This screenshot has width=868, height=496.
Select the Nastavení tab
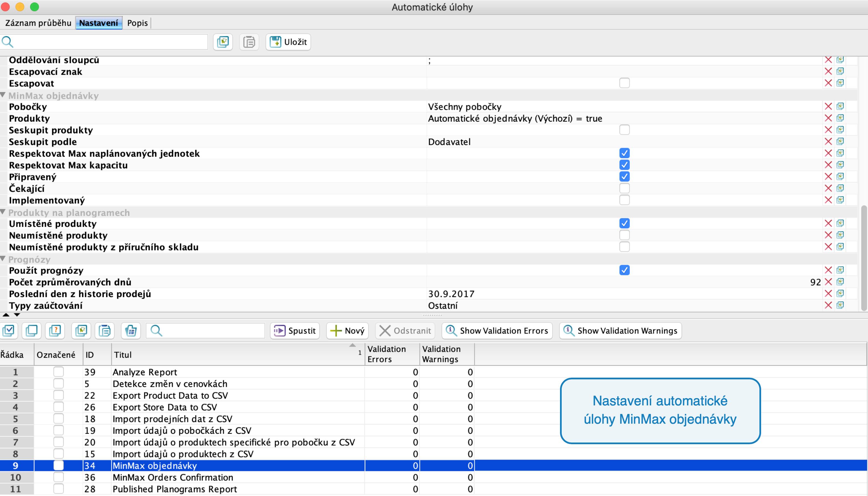[x=99, y=23]
